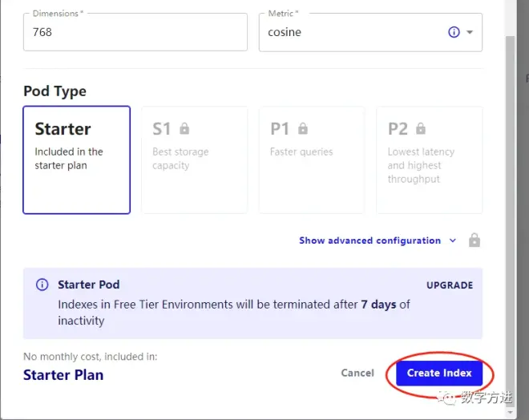Click the Create Index button
The height and width of the screenshot is (420, 529).
[439, 373]
